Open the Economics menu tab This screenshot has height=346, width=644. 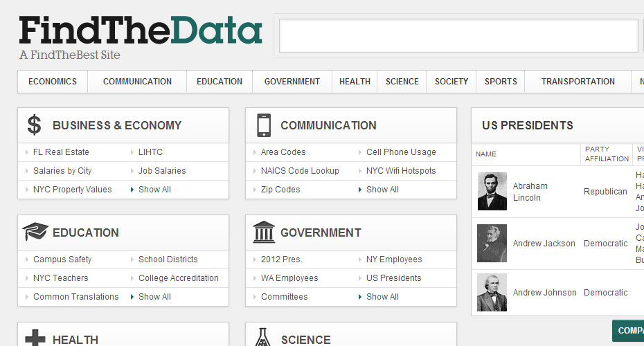tap(53, 82)
